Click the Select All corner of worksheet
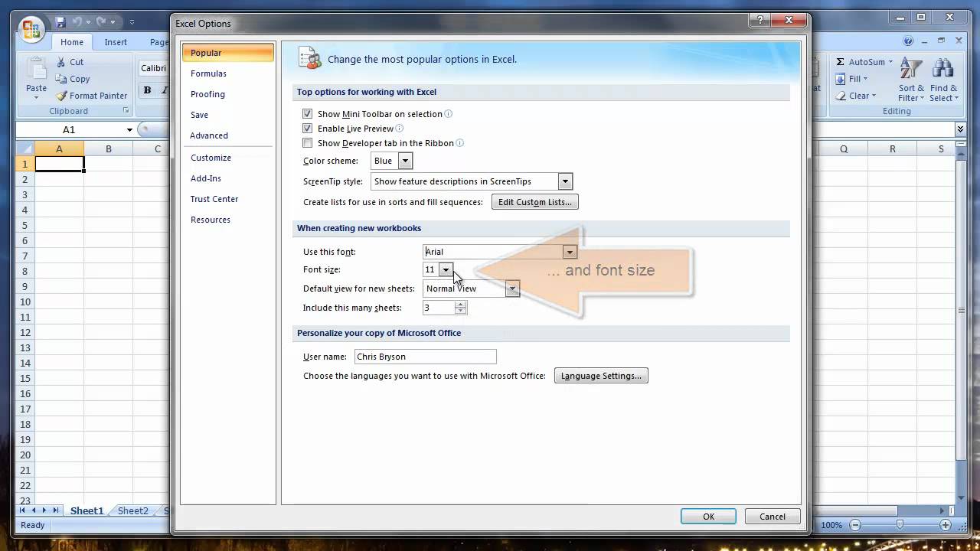980x551 pixels. tap(24, 148)
